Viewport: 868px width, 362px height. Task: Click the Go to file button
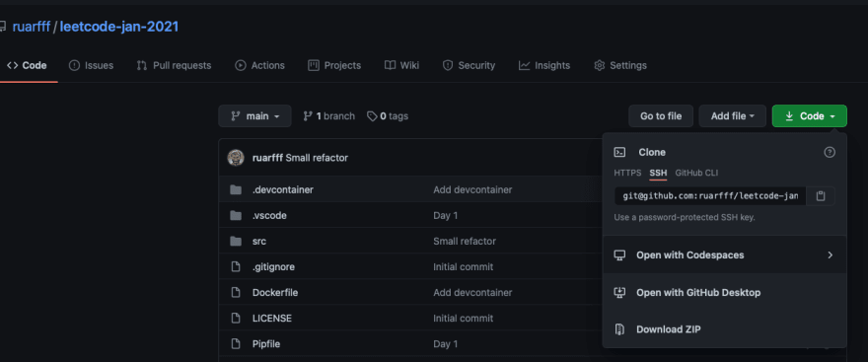(661, 116)
